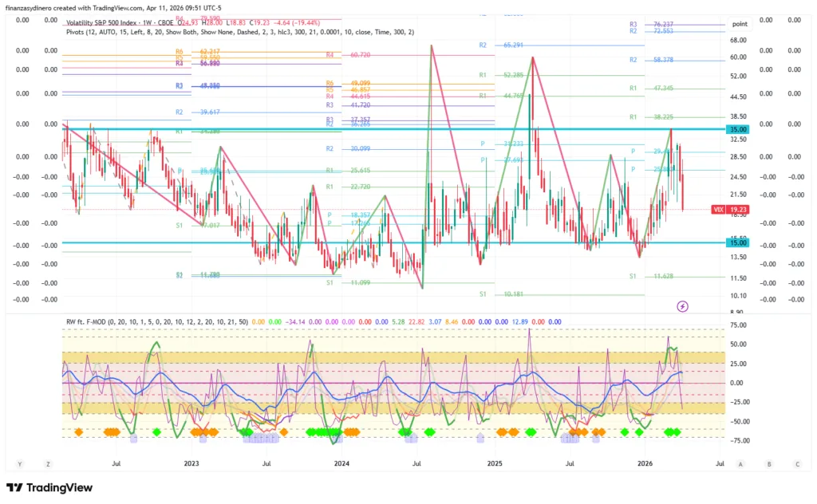Click the circled Y marker on time axis
This screenshot has width=817, height=504.
point(21,463)
